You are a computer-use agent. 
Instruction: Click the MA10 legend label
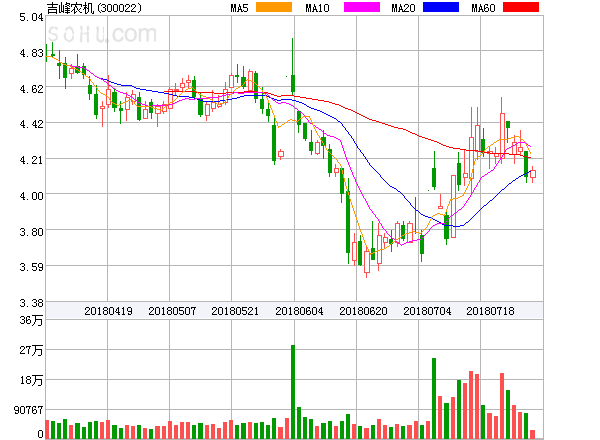click(317, 8)
